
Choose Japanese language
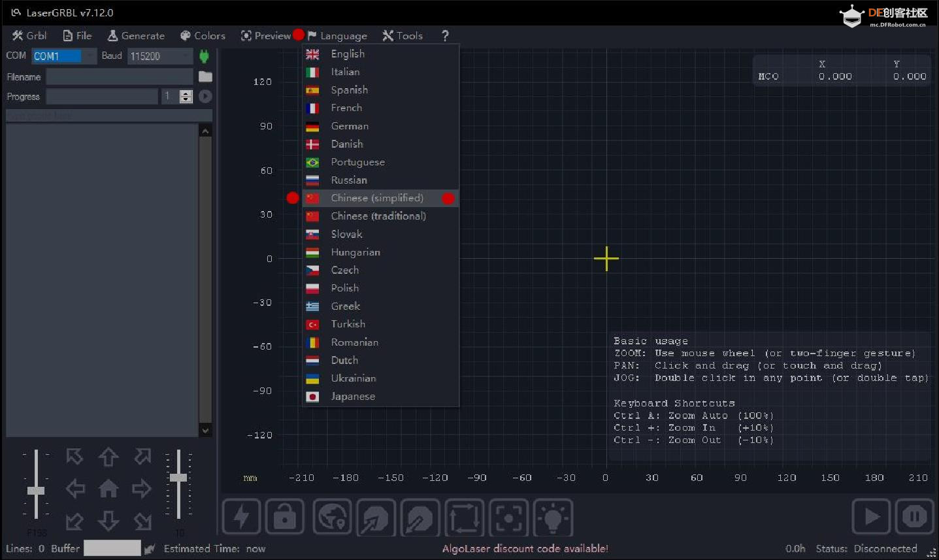click(381, 397)
